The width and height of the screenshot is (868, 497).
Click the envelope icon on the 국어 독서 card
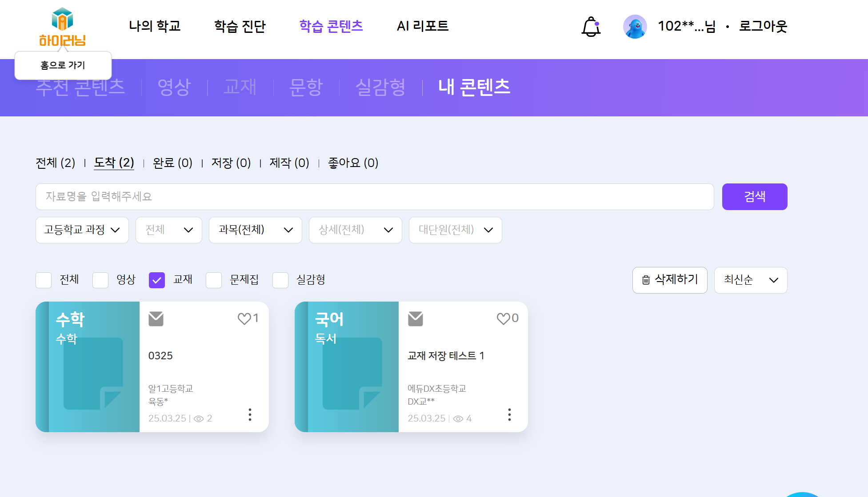point(416,318)
